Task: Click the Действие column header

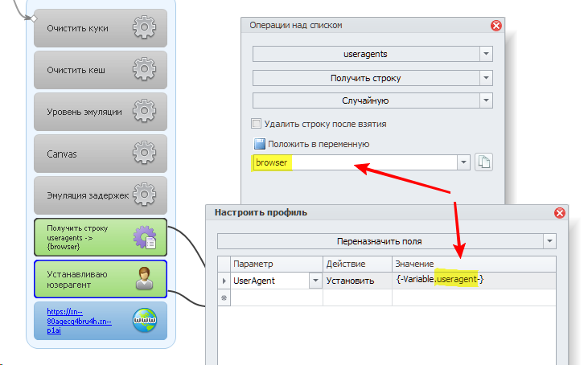Action: 357,264
